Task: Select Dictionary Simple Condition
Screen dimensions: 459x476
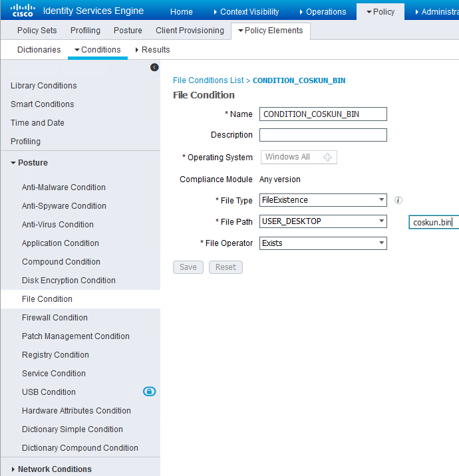Action: pos(73,429)
